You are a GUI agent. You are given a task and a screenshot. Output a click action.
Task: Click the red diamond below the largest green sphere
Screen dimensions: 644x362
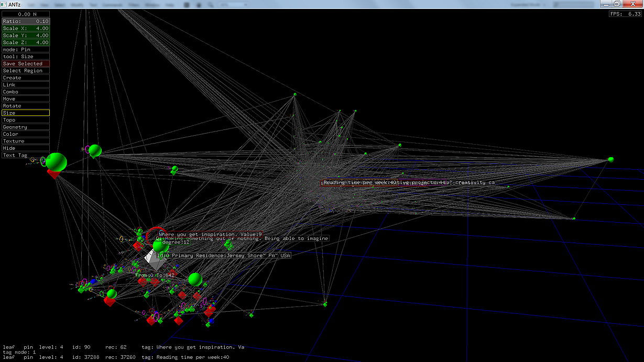tap(53, 173)
